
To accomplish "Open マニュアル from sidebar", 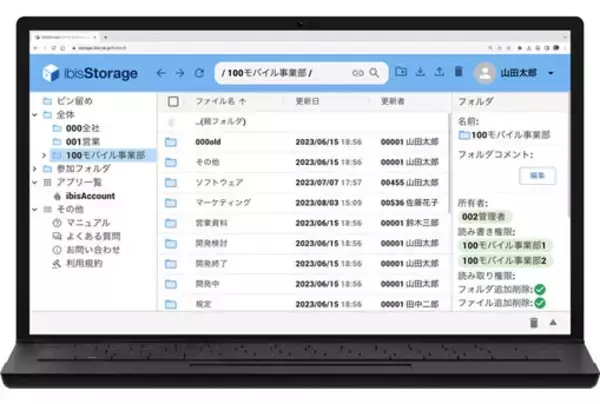I will click(88, 223).
